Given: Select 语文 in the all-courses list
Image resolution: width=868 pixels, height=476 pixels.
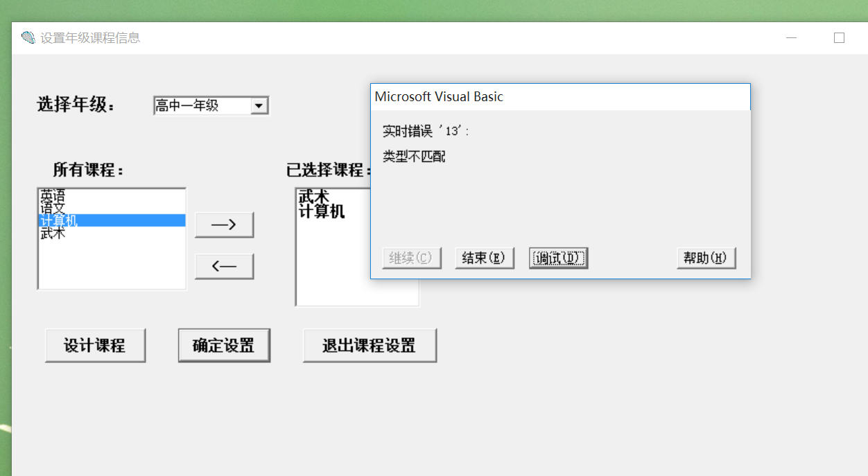Looking at the screenshot, I should point(112,208).
